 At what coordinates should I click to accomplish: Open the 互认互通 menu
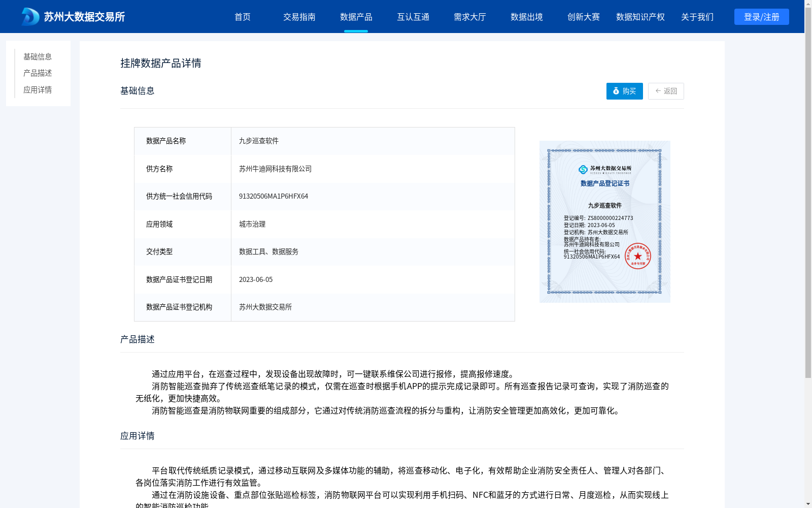pyautogui.click(x=413, y=17)
